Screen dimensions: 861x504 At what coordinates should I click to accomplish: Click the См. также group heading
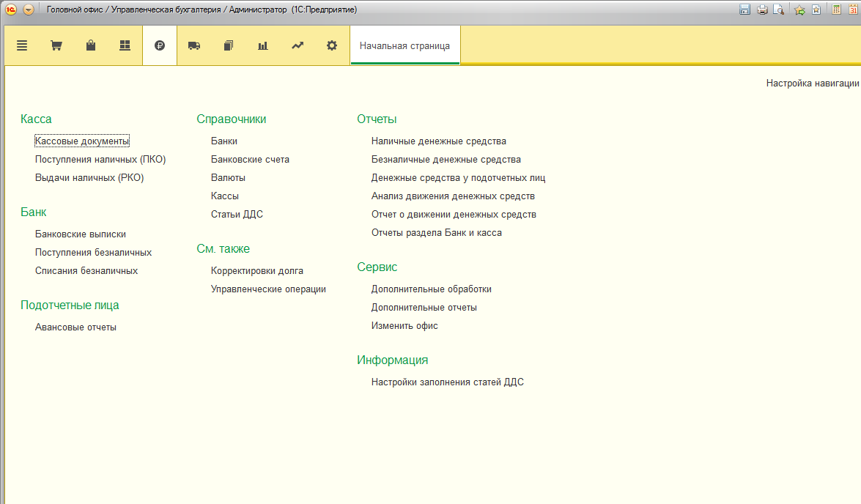[223, 249]
